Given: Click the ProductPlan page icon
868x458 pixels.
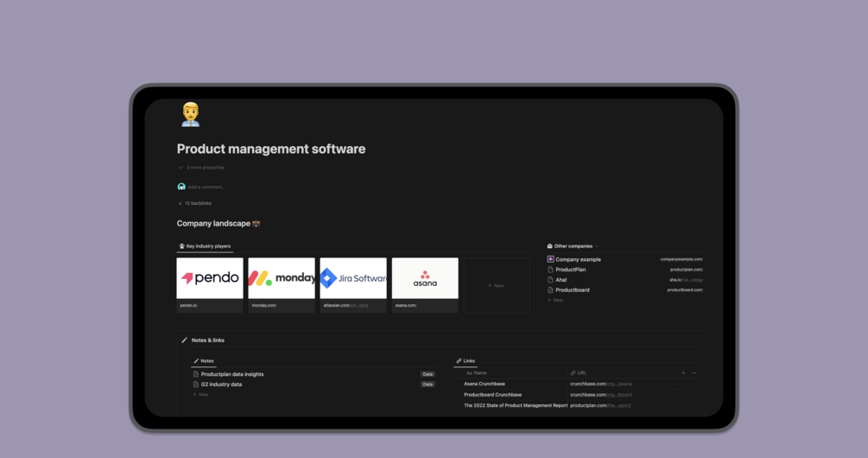Looking at the screenshot, I should (550, 270).
